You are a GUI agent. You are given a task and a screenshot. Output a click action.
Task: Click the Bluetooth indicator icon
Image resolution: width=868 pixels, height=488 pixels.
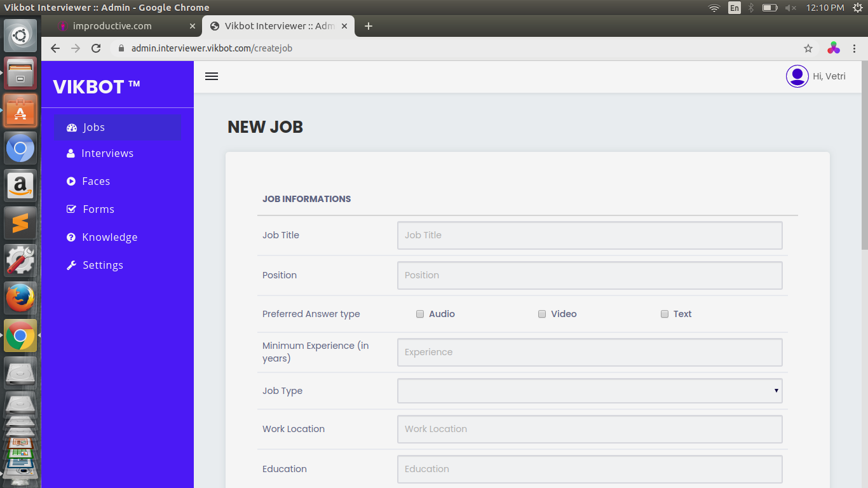click(750, 8)
